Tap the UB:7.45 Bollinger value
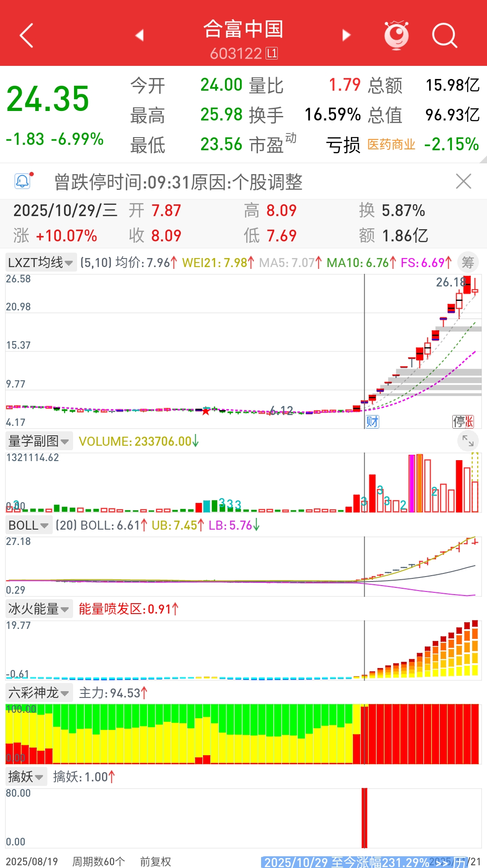Screen dimensions: 487x868 (178, 525)
